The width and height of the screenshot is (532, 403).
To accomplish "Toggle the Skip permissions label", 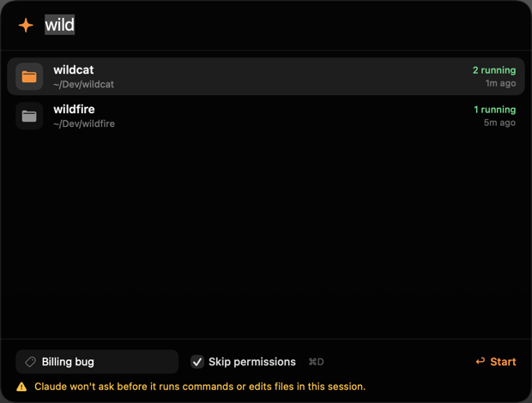I will click(x=252, y=362).
